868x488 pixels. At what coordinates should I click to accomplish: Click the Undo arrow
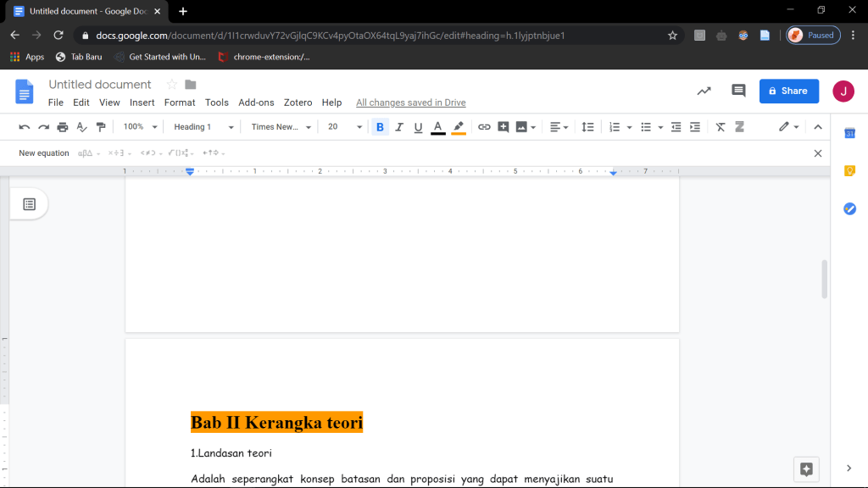(25, 127)
